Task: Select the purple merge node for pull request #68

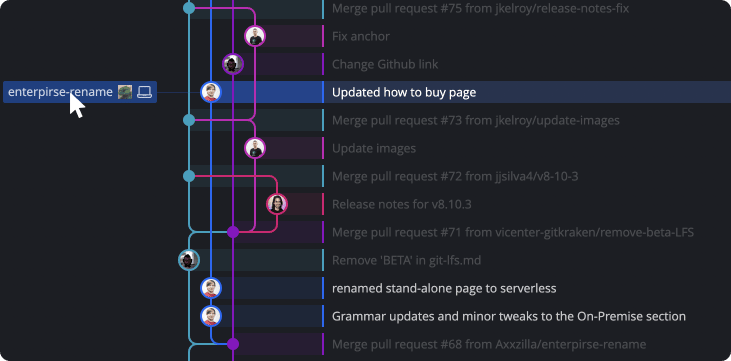Action: (233, 344)
